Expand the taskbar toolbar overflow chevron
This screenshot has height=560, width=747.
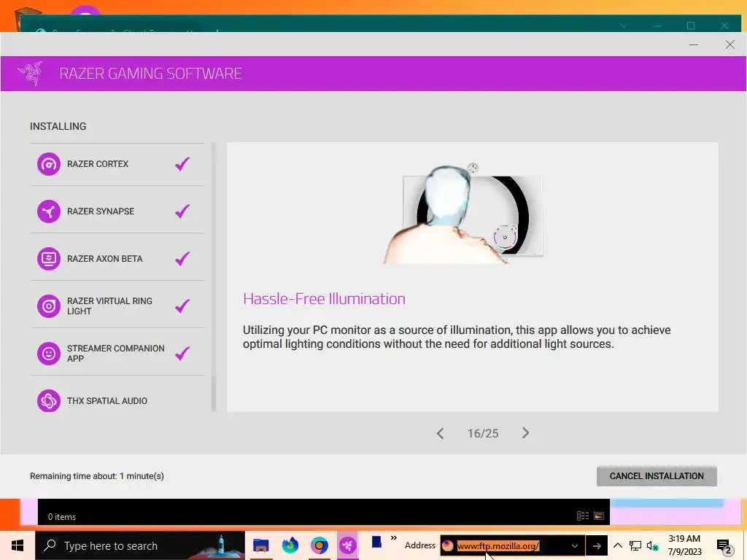393,538
